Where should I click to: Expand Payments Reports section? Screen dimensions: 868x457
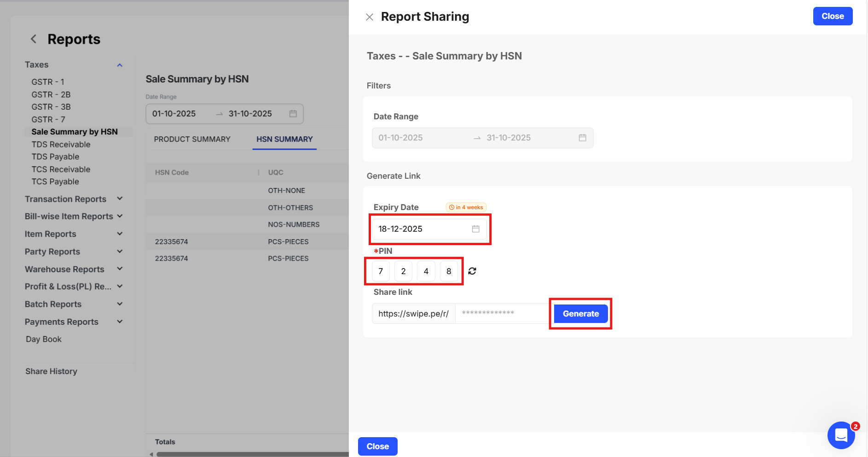[x=120, y=322]
